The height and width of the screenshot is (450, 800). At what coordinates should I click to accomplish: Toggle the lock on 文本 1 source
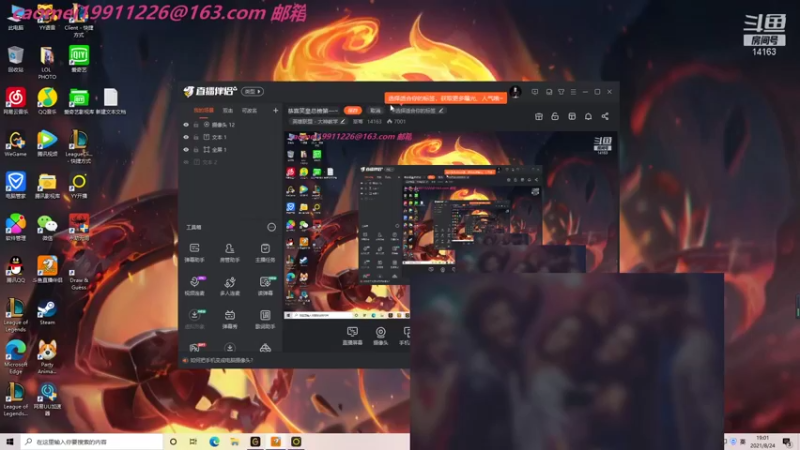tap(196, 137)
